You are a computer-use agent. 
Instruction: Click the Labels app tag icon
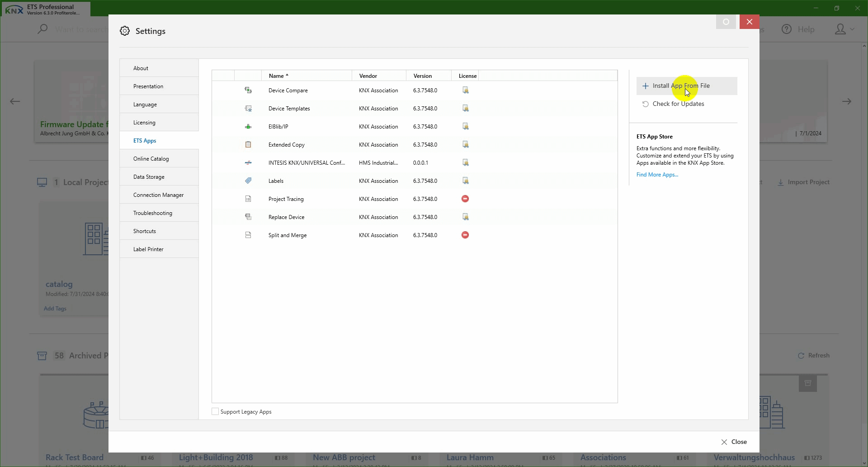[248, 181]
